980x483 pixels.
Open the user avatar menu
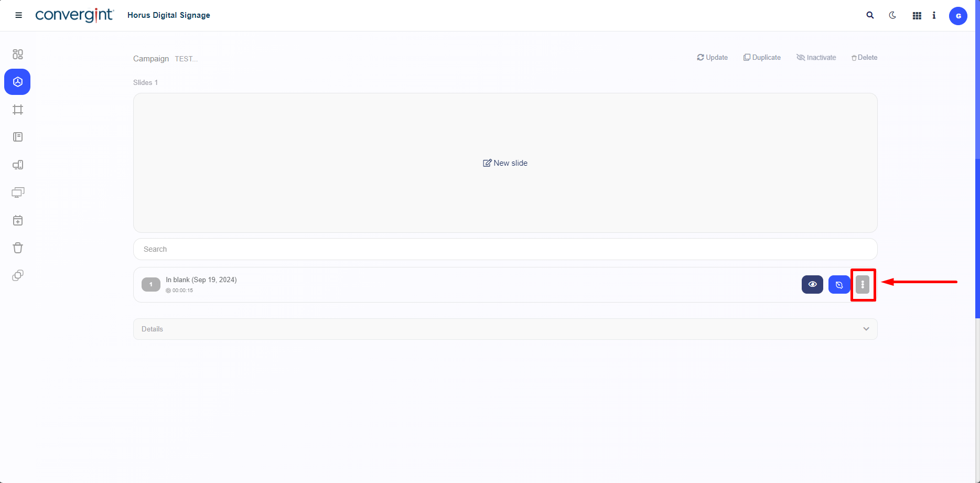click(958, 16)
